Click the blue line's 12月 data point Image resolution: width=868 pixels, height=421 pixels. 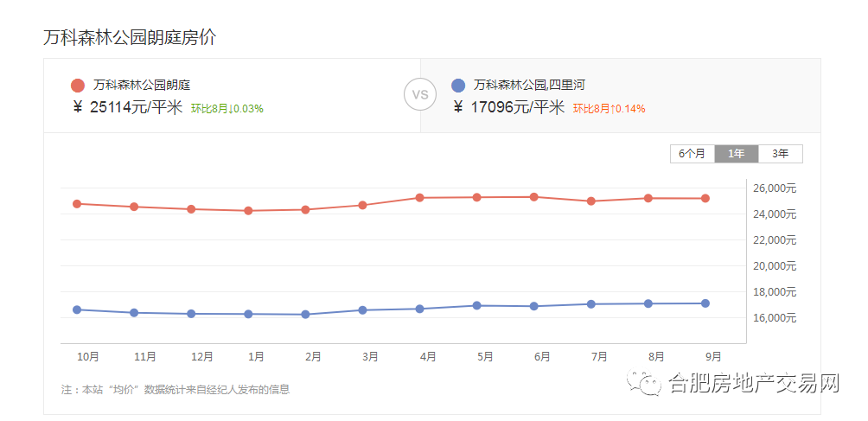[x=191, y=314]
